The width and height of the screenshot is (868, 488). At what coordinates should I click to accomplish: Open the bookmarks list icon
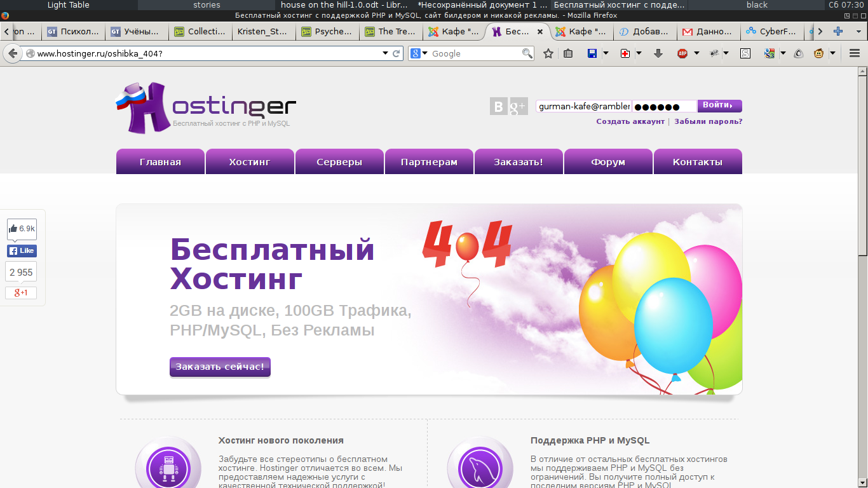tap(568, 53)
